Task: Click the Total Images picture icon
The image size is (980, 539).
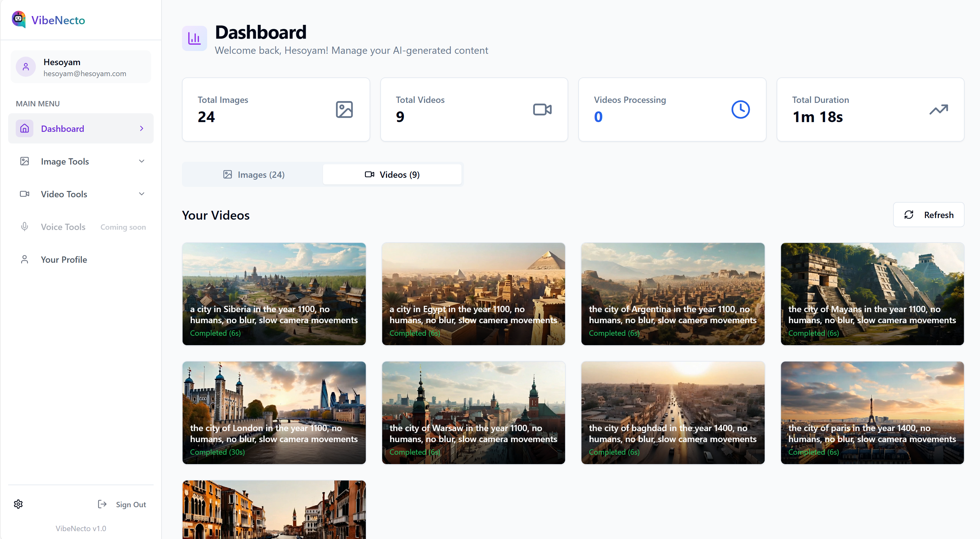Action: 344,109
